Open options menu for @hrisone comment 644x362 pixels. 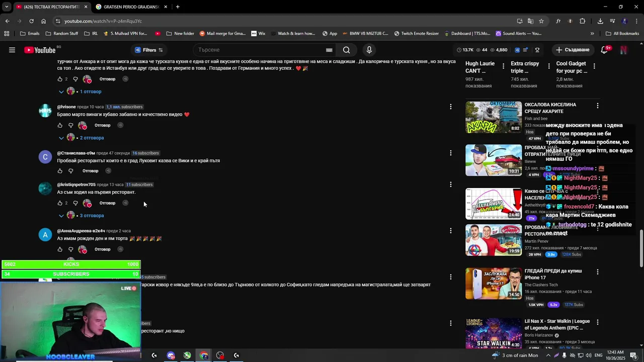(x=451, y=107)
